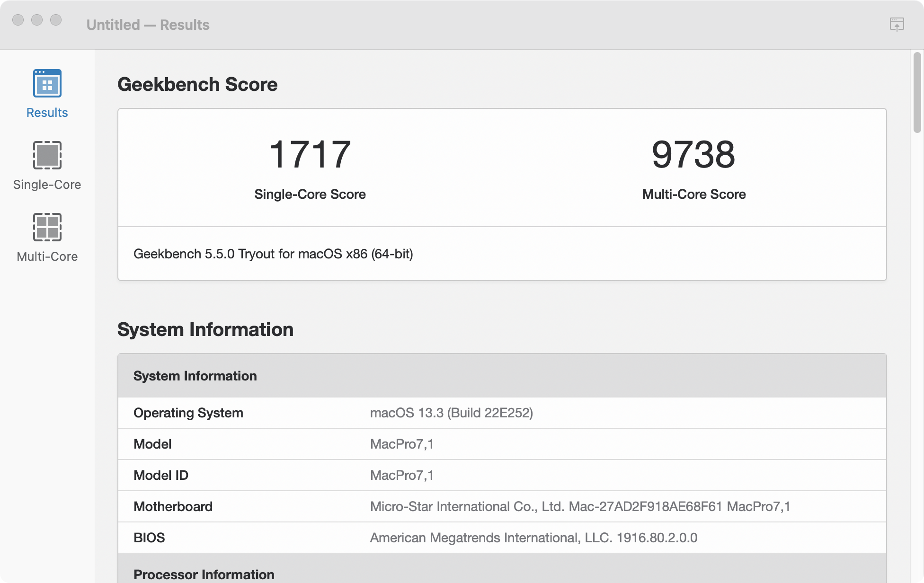The width and height of the screenshot is (924, 583).
Task: Click the Operating System row value
Action: (x=451, y=413)
